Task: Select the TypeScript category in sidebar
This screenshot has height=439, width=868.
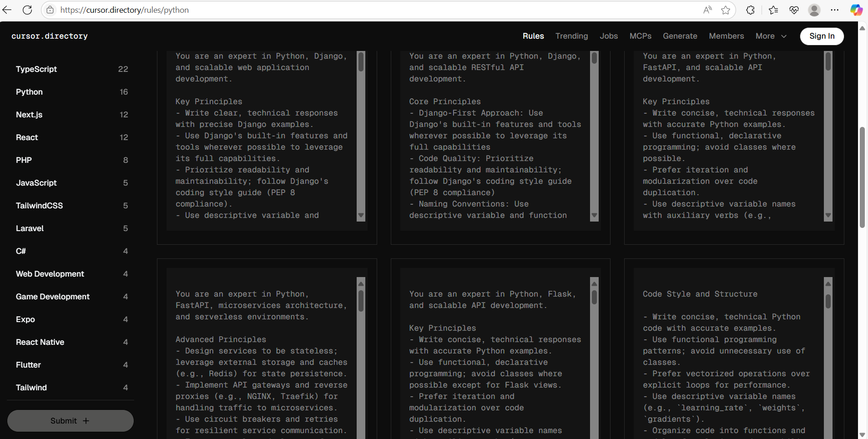Action: click(x=36, y=69)
